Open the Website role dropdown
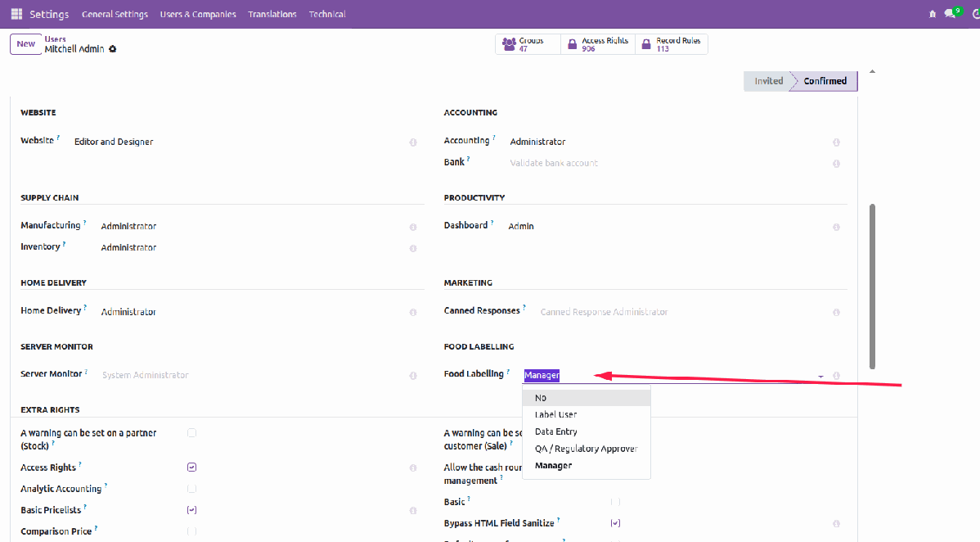 pyautogui.click(x=237, y=142)
